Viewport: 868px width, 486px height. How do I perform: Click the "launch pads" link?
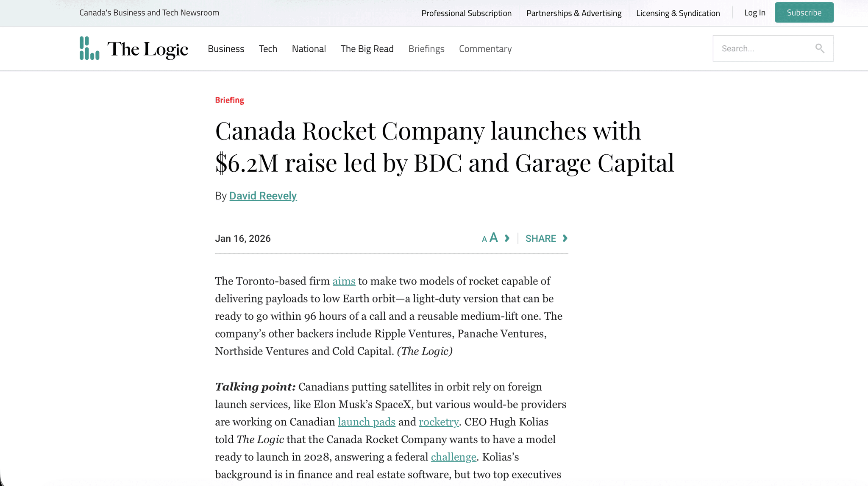[366, 422]
